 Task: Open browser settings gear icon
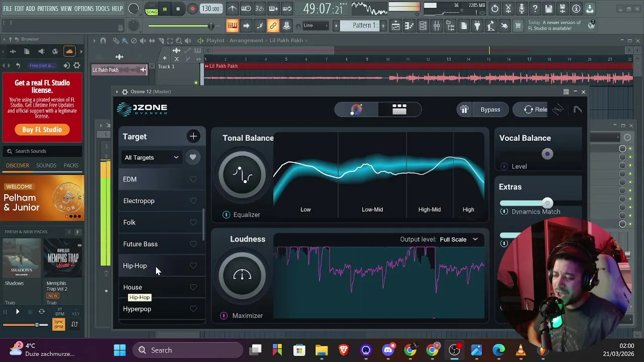pyautogui.click(x=77, y=65)
